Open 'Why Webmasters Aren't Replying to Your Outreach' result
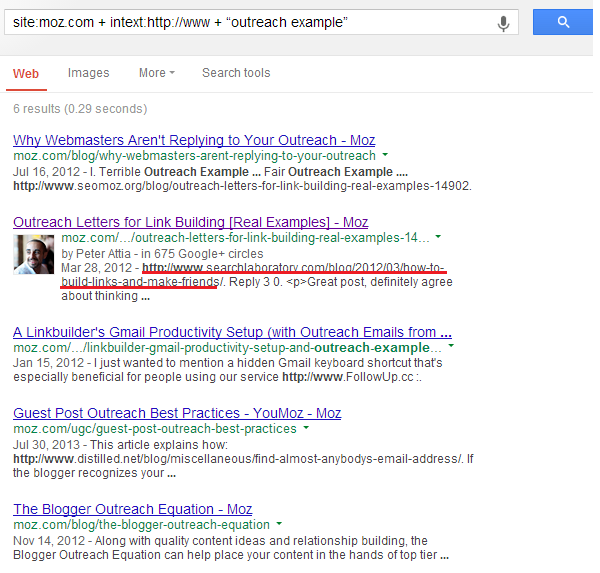The height and width of the screenshot is (573, 600). point(194,140)
